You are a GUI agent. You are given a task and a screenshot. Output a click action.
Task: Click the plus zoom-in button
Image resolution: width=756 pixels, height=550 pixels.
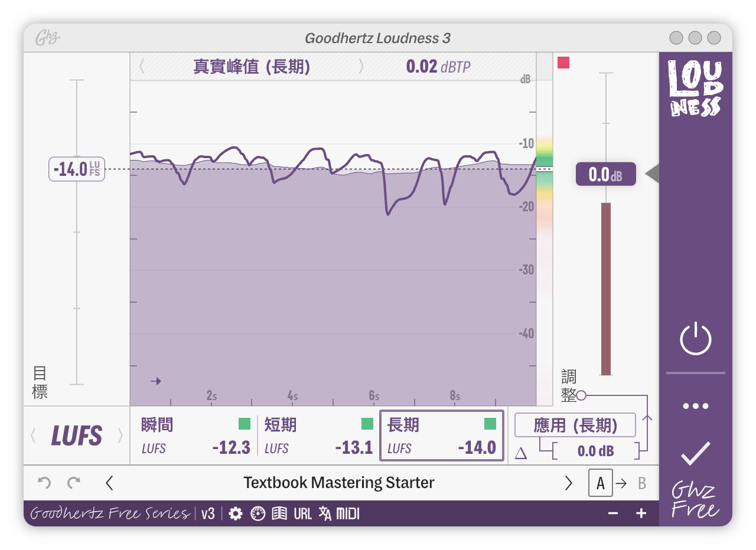(x=641, y=514)
